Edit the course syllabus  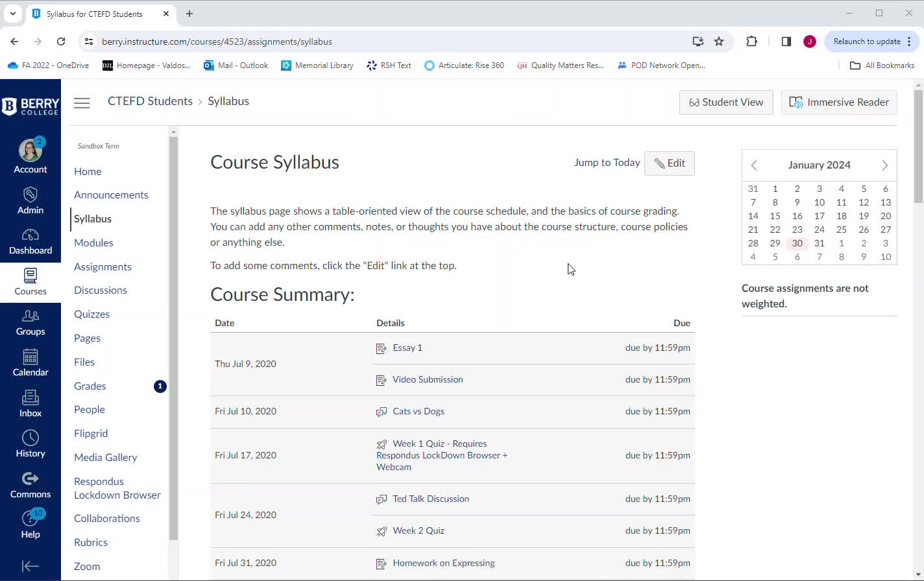(x=670, y=163)
